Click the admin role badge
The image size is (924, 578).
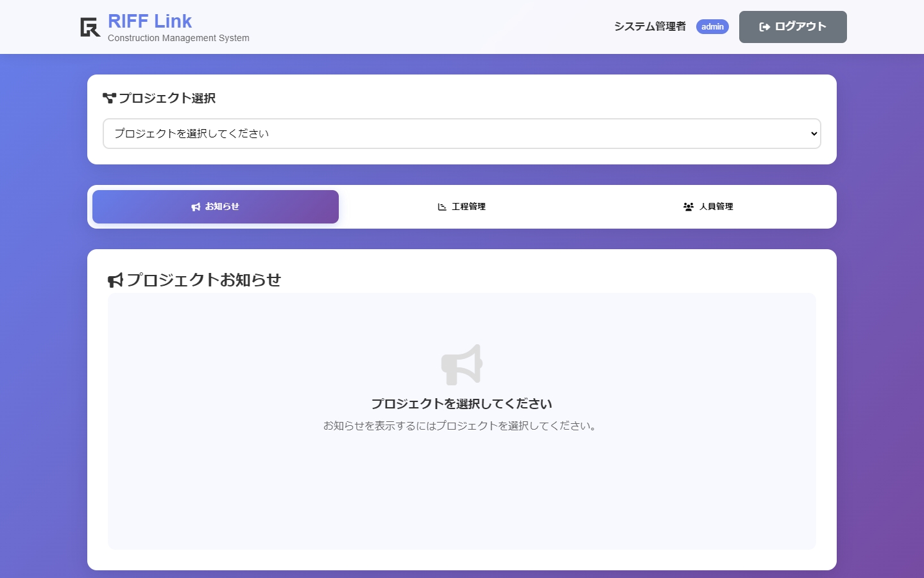pyautogui.click(x=712, y=26)
